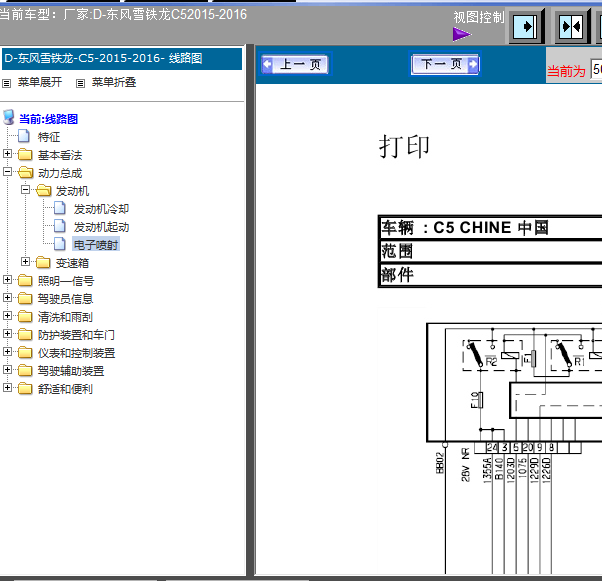Expand the 驾驶员信息 folder
Viewport: 602px width, 581px height.
point(7,298)
